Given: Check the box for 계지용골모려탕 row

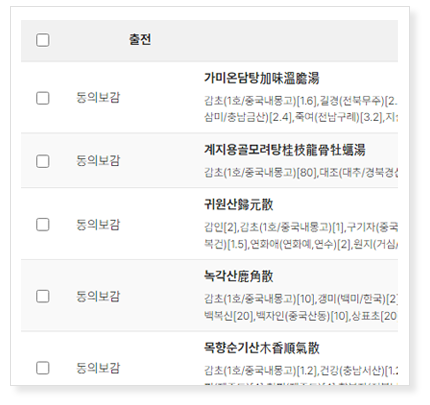Looking at the screenshot, I should coord(43,161).
